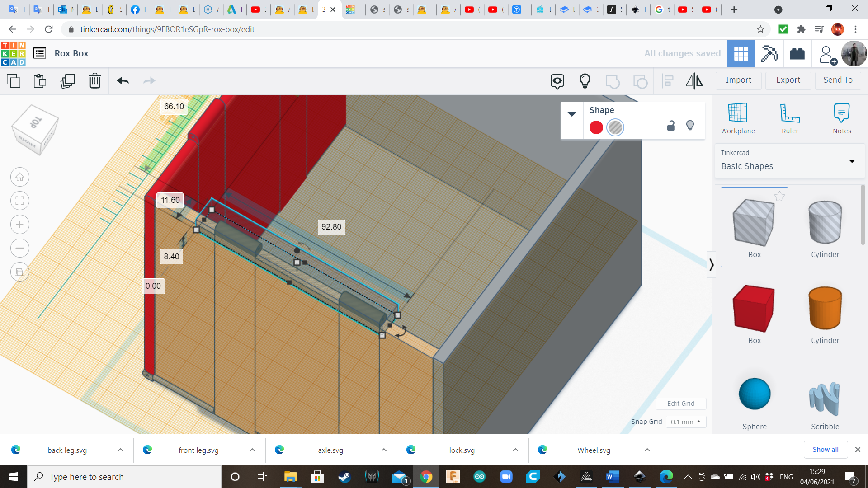
Task: Click the Zoom in plus button
Action: 20,225
